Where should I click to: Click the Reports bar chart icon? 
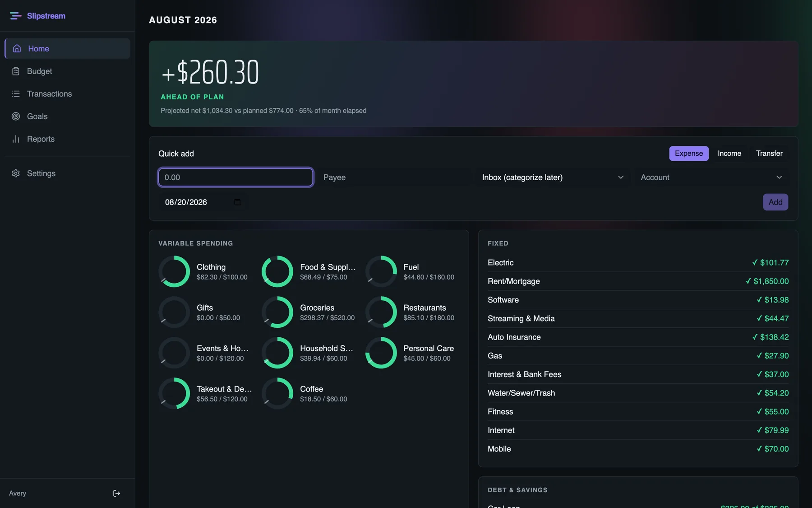16,139
